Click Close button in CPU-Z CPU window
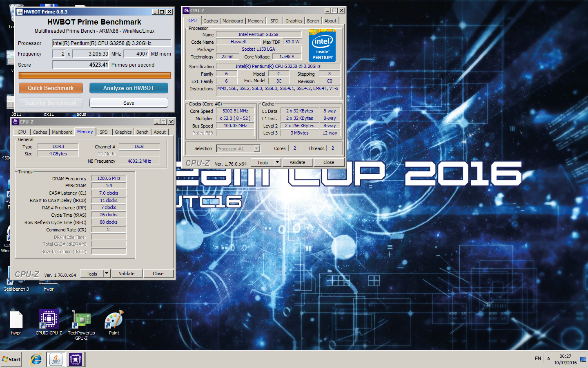 point(329,162)
